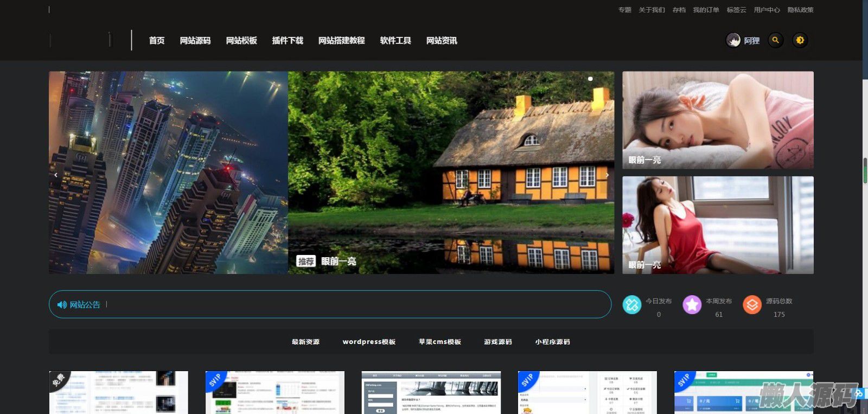The height and width of the screenshot is (414, 868).
Task: Click the 阿狸 user avatar
Action: tap(733, 40)
